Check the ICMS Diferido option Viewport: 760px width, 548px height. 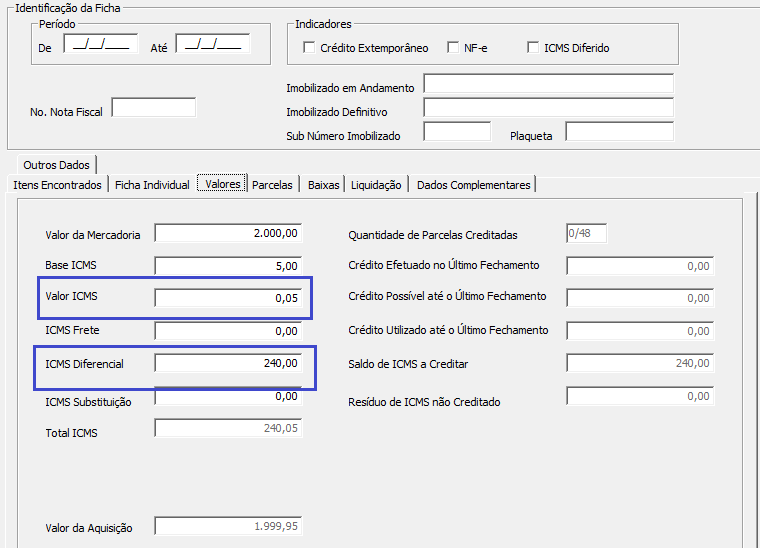[534, 48]
